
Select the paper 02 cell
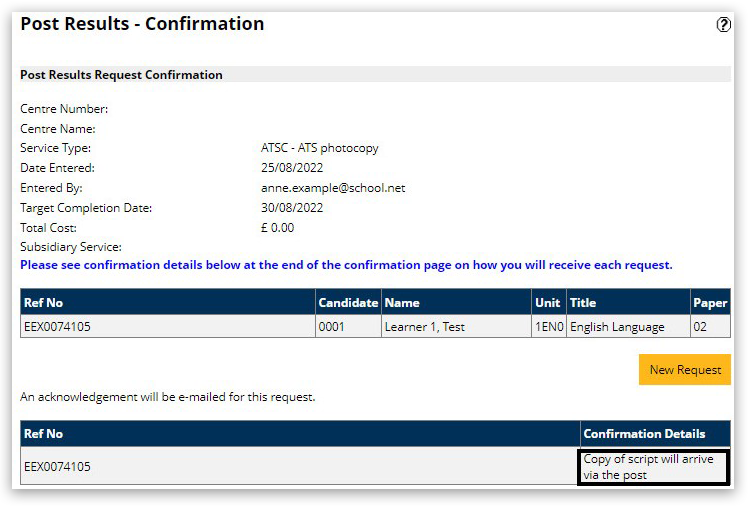(701, 327)
